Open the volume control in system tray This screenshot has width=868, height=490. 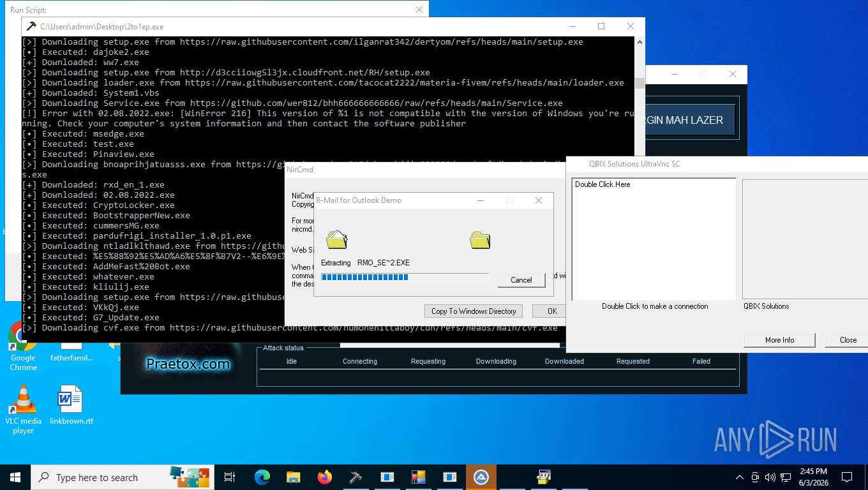(x=770, y=477)
